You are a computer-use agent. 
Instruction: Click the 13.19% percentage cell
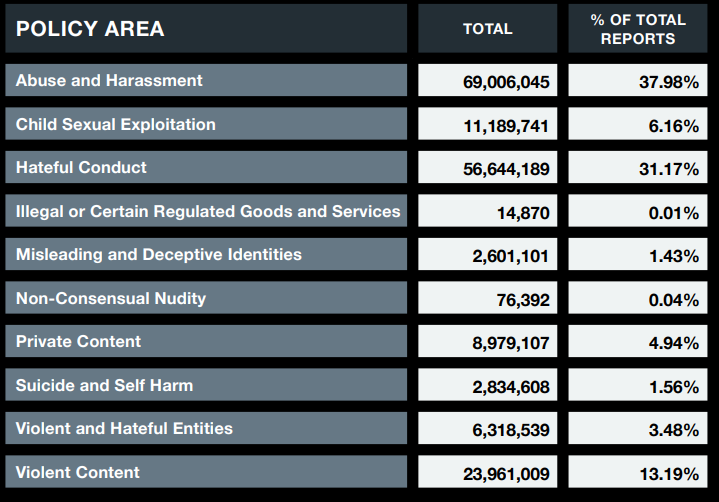tap(638, 472)
